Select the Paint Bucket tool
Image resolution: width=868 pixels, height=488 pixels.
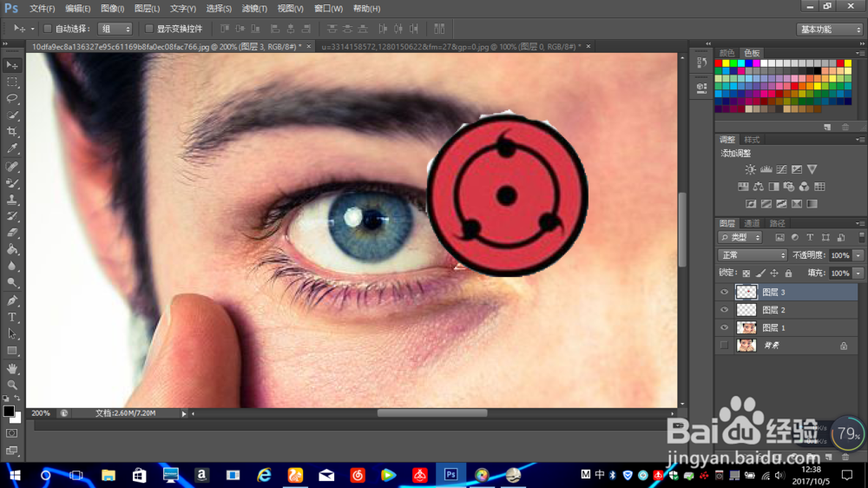(x=12, y=249)
